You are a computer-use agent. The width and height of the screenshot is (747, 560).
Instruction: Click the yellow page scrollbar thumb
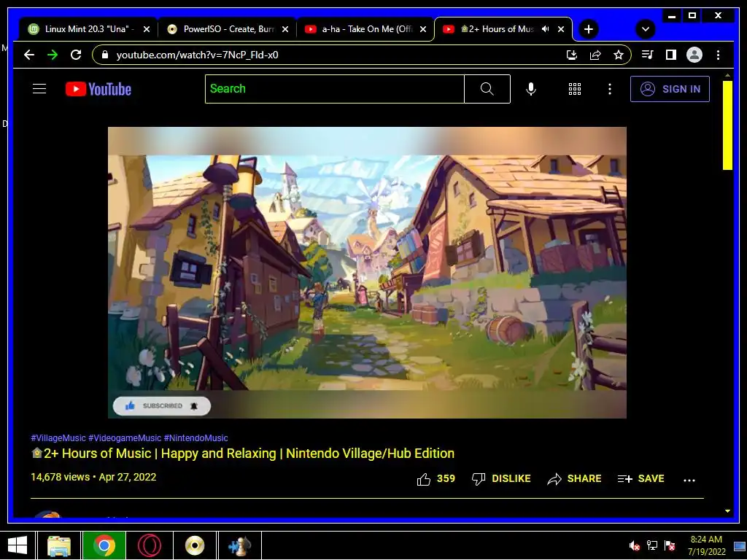click(x=727, y=125)
